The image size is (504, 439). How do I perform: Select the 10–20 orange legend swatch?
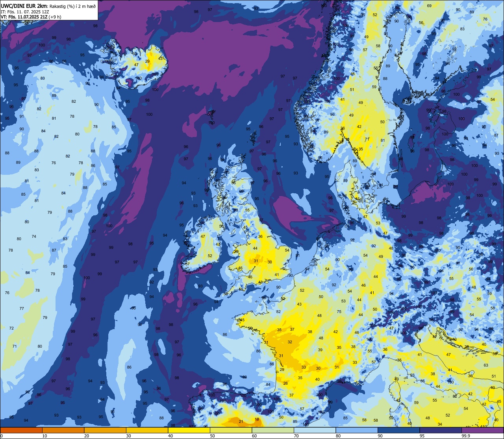point(63,430)
